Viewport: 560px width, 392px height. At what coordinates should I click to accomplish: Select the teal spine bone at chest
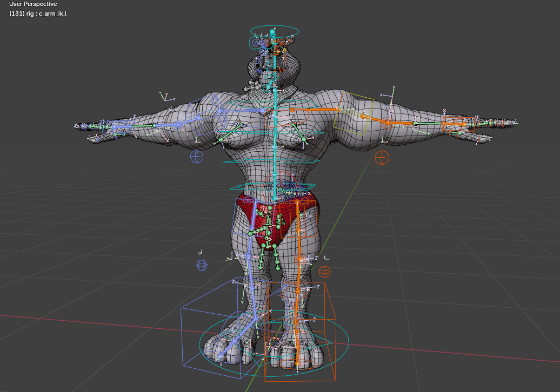pos(275,132)
